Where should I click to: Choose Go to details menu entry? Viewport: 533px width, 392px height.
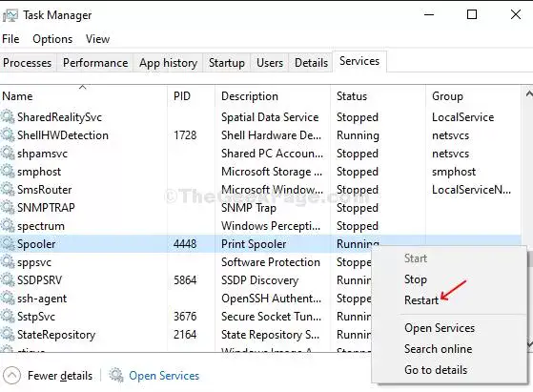[x=436, y=370]
